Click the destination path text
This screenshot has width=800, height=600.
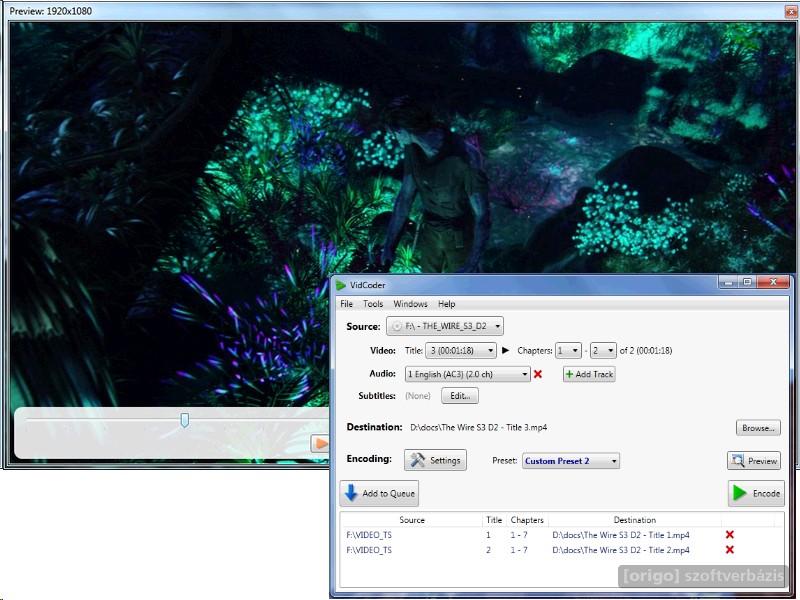(x=479, y=427)
